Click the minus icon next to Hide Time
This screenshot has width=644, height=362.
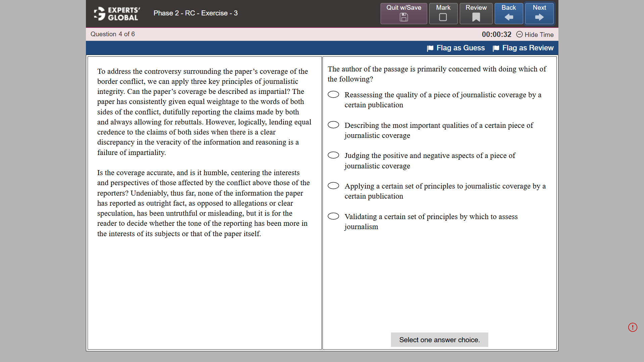[519, 35]
